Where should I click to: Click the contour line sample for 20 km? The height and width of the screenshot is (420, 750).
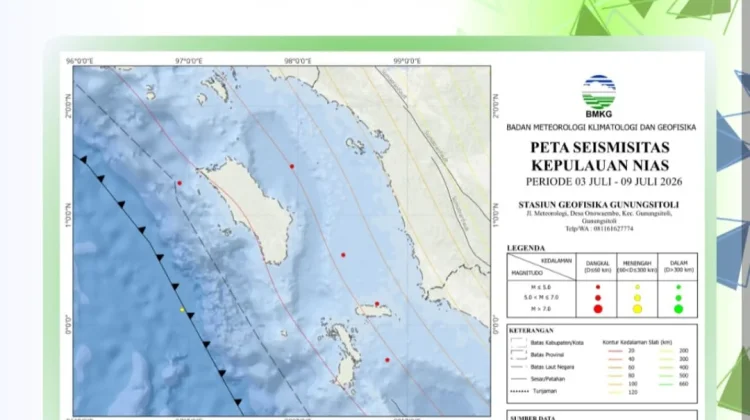(615, 351)
